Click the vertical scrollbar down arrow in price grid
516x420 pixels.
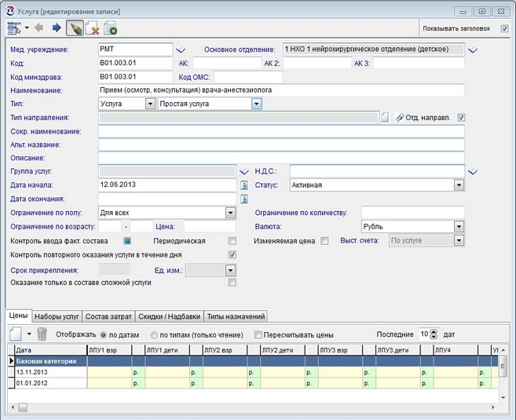pyautogui.click(x=503, y=398)
